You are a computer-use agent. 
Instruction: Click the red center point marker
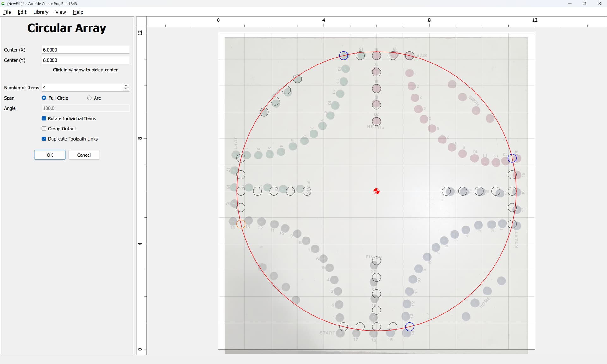pos(376,191)
